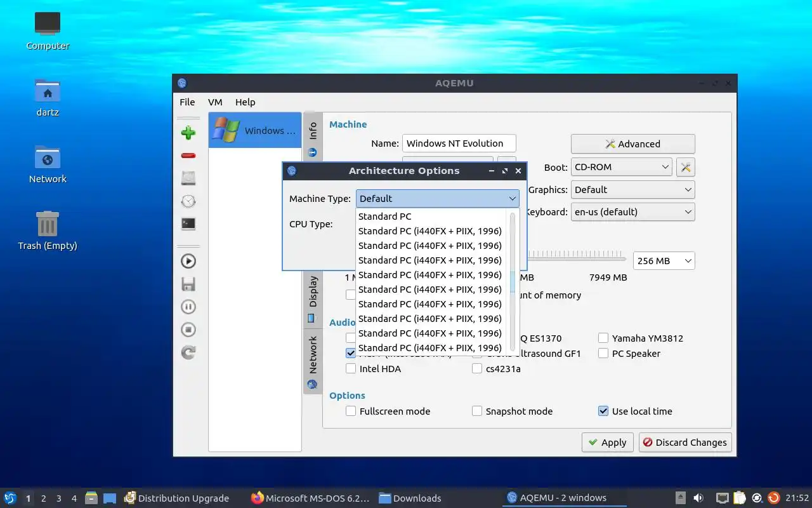812x508 pixels.
Task: Pause the VM with the pause icon
Action: 188,307
